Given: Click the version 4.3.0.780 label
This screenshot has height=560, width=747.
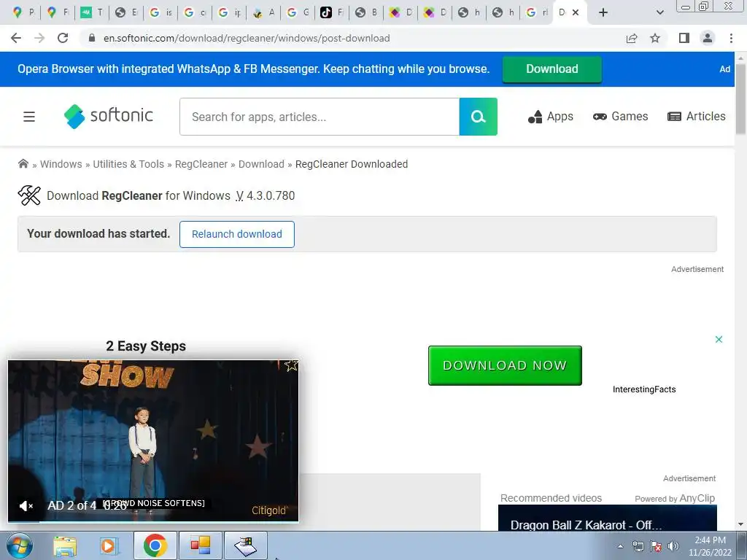Looking at the screenshot, I should click(x=266, y=195).
